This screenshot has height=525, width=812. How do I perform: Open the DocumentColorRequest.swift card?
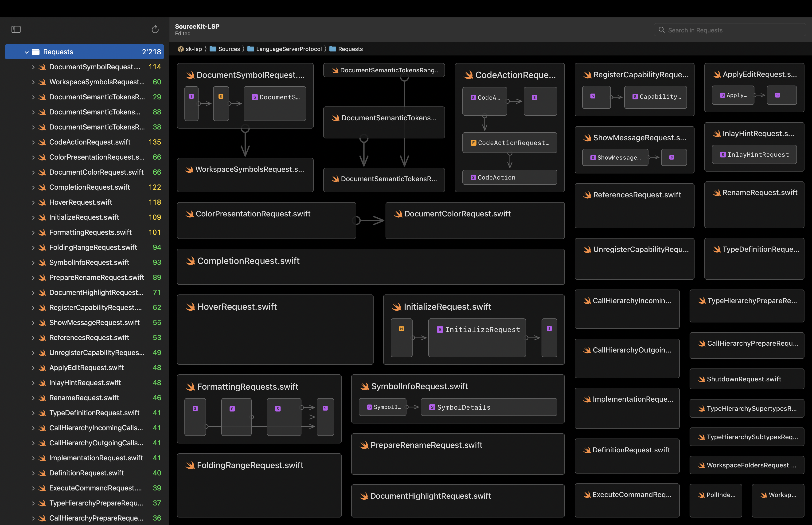click(475, 221)
